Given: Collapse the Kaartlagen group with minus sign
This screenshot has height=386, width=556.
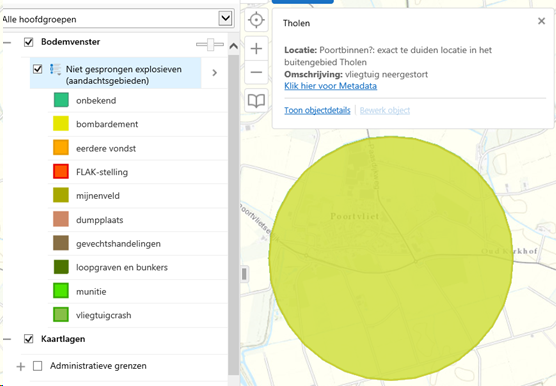Looking at the screenshot, I should [7, 340].
